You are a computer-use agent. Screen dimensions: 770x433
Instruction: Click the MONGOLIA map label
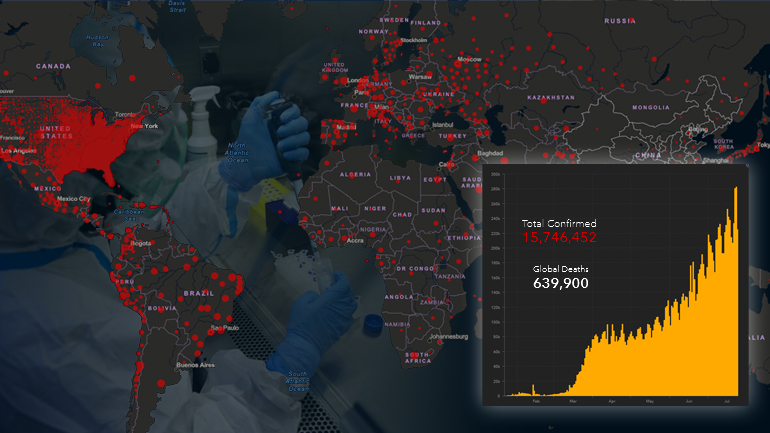[x=650, y=107]
